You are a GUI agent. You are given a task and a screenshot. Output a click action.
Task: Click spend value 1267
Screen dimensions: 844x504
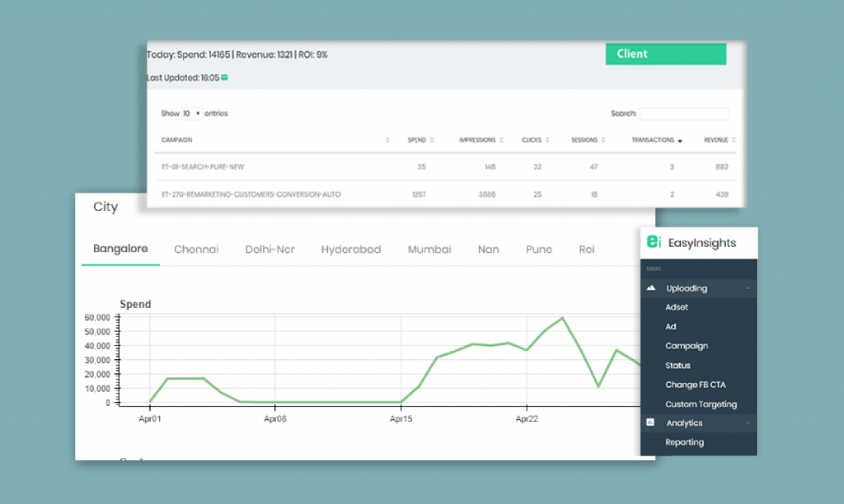pyautogui.click(x=419, y=194)
